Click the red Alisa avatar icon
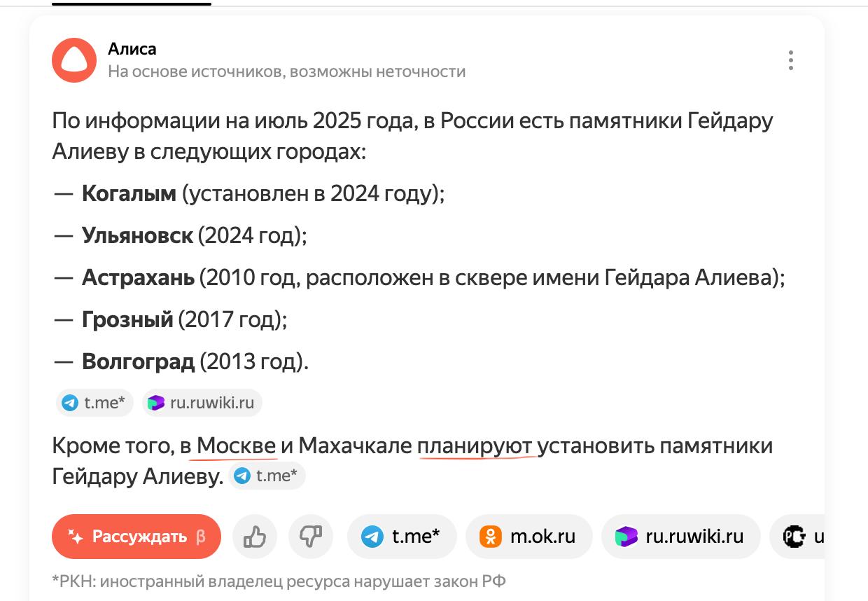The height and width of the screenshot is (601, 868). 74,60
